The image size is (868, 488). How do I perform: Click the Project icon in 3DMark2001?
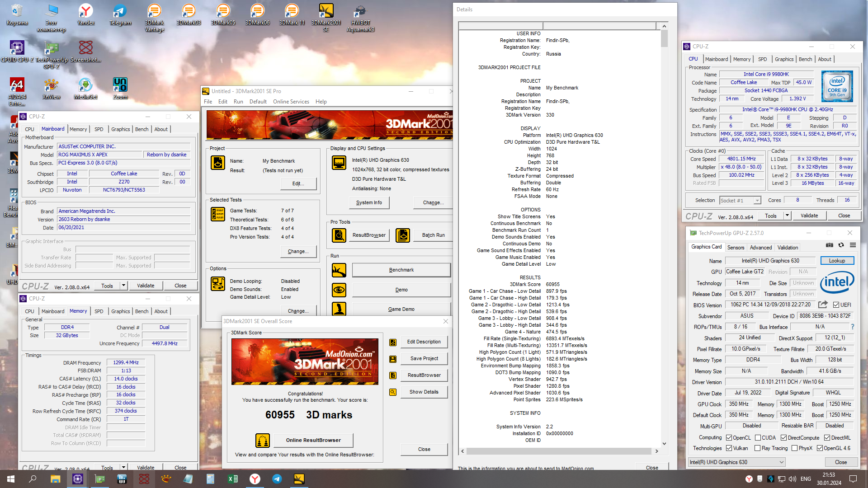(x=218, y=163)
